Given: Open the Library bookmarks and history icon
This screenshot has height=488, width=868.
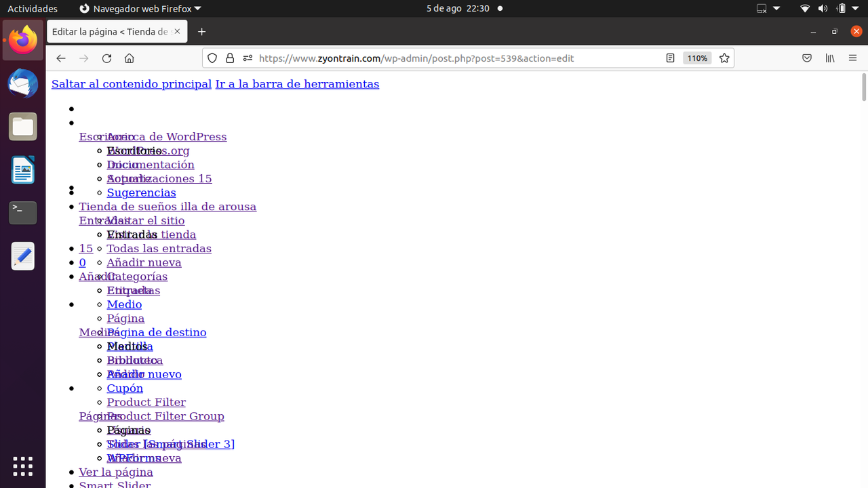Looking at the screenshot, I should 830,58.
